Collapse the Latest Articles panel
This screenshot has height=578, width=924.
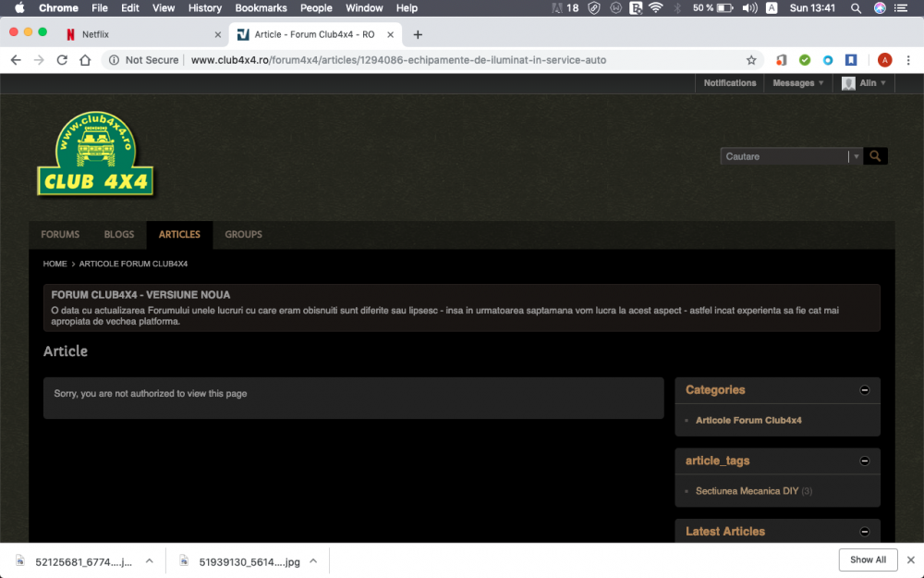[865, 532]
